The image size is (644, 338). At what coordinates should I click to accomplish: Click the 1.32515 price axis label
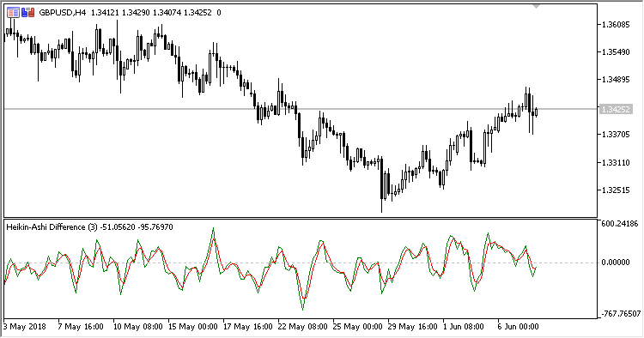point(616,190)
